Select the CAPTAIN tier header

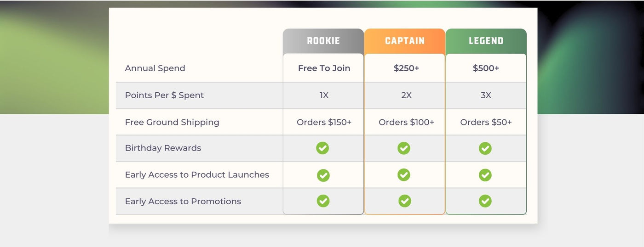click(x=405, y=41)
